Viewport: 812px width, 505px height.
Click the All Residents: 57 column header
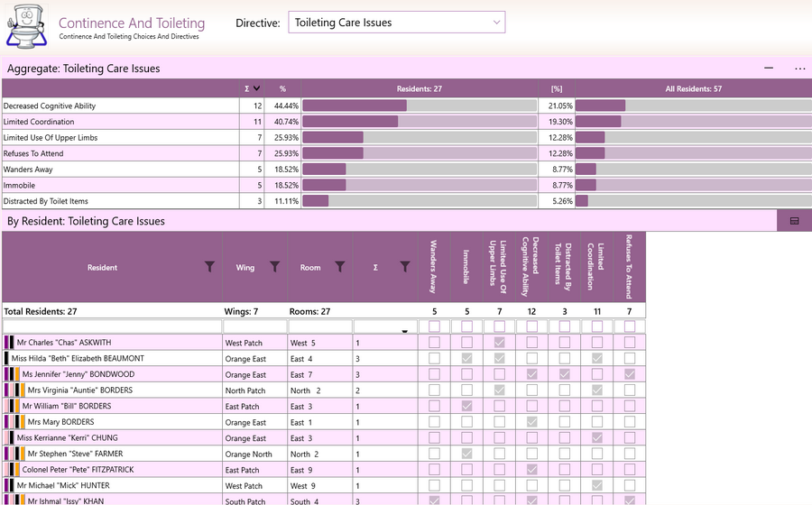coord(694,88)
